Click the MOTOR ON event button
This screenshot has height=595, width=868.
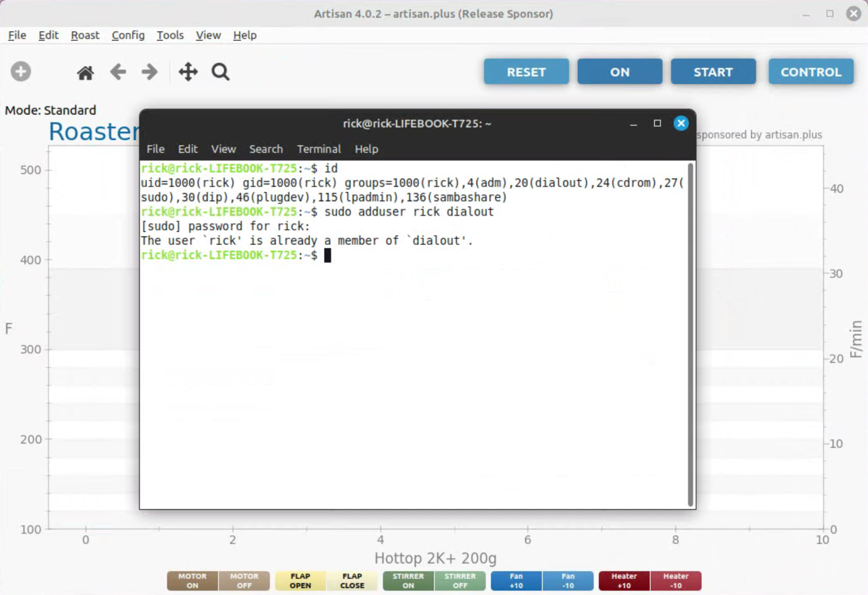click(193, 580)
